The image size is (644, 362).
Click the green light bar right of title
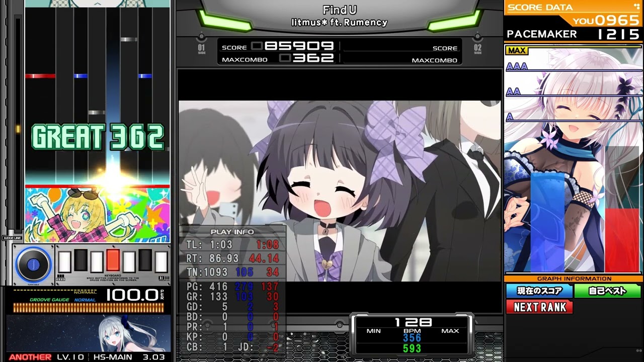[x=454, y=22]
